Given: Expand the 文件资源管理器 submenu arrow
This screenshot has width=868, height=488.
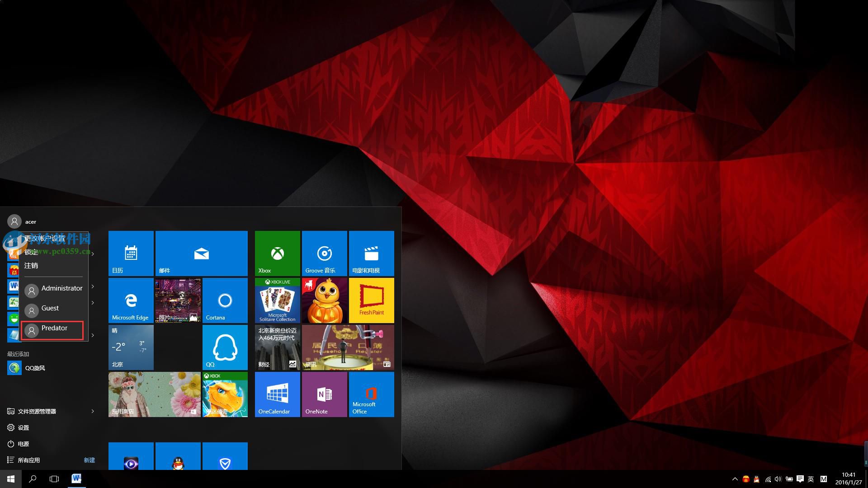Looking at the screenshot, I should (x=93, y=411).
